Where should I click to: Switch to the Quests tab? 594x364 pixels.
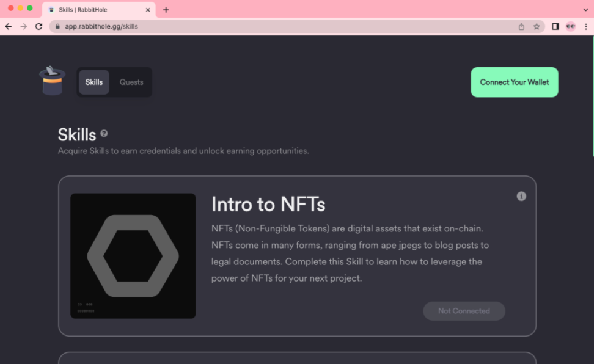click(x=131, y=82)
